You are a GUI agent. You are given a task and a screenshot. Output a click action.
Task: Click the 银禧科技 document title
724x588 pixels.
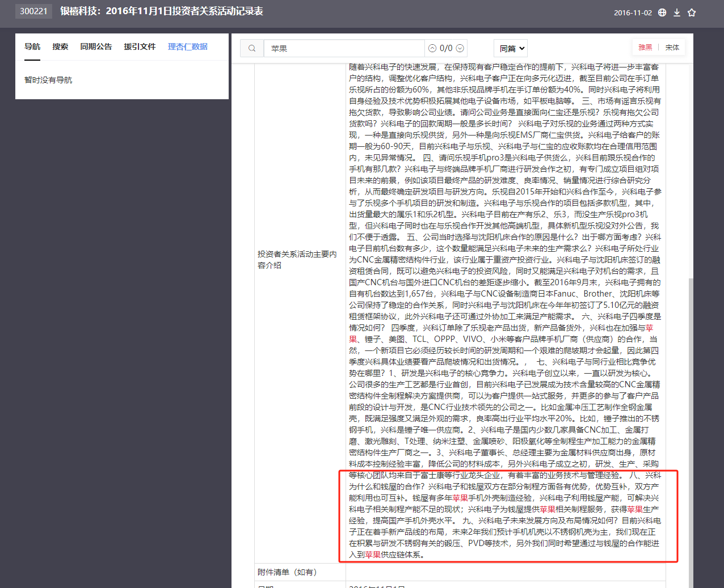point(162,11)
